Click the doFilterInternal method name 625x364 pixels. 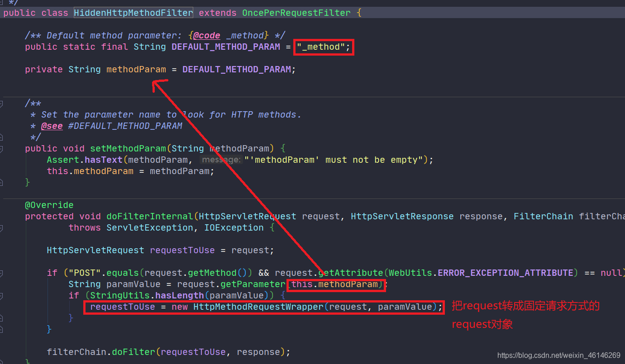[x=150, y=216]
